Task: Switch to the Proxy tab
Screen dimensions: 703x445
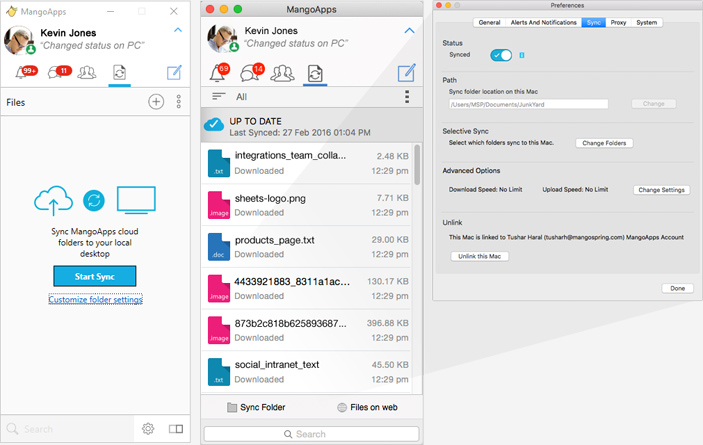Action: [618, 22]
